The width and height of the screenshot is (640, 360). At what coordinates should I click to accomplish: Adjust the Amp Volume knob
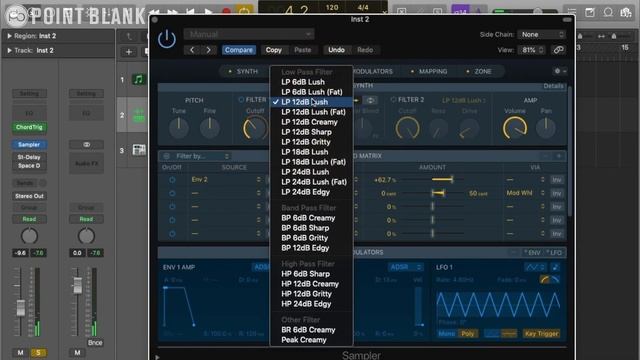pyautogui.click(x=515, y=128)
